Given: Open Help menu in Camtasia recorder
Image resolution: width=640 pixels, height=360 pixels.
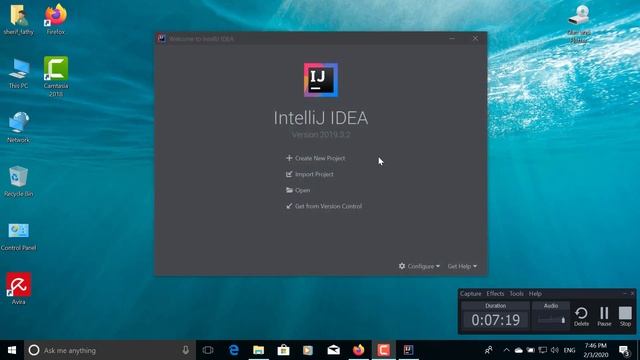Looking at the screenshot, I should pos(535,293).
